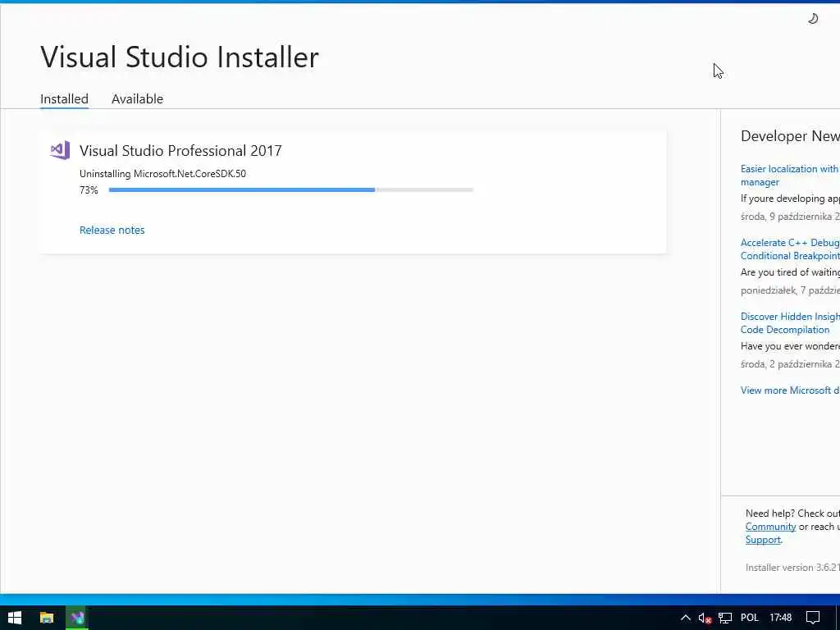Open 'Discover Hidden Insigh' news article

pyautogui.click(x=790, y=323)
